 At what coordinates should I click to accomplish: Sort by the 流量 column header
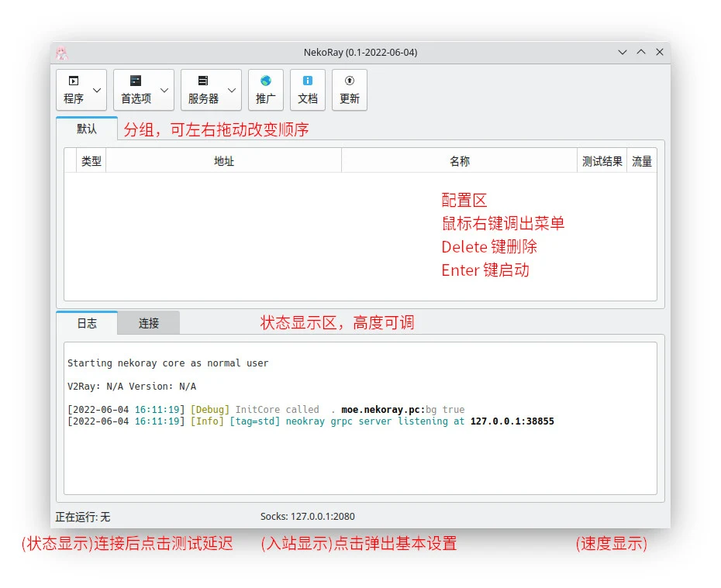click(x=641, y=161)
